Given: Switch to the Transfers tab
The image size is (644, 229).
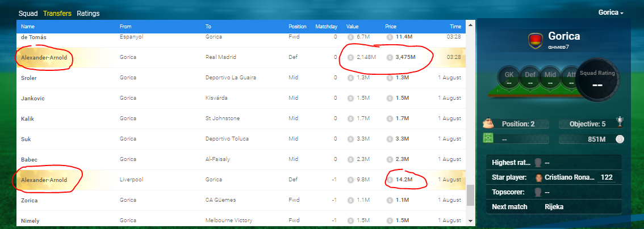Looking at the screenshot, I should [57, 14].
